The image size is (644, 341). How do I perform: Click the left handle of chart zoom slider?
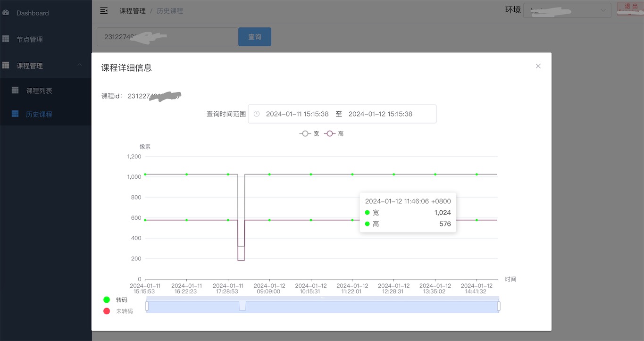[147, 307]
